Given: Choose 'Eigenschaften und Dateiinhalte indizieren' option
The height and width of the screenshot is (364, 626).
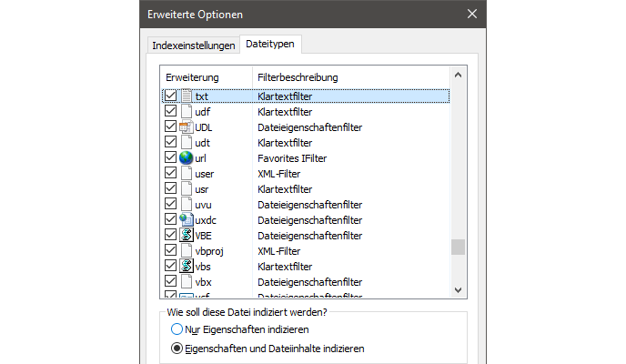Looking at the screenshot, I should [177, 349].
